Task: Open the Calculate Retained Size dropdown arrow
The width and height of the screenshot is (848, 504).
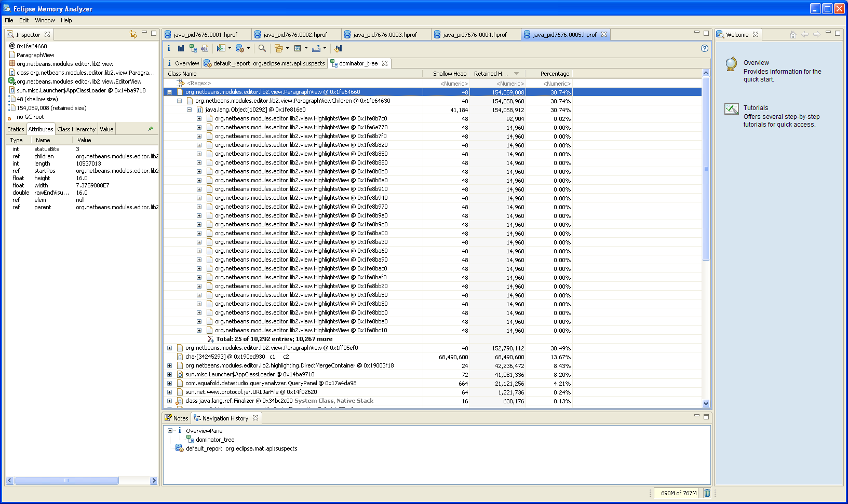Action: click(x=306, y=48)
